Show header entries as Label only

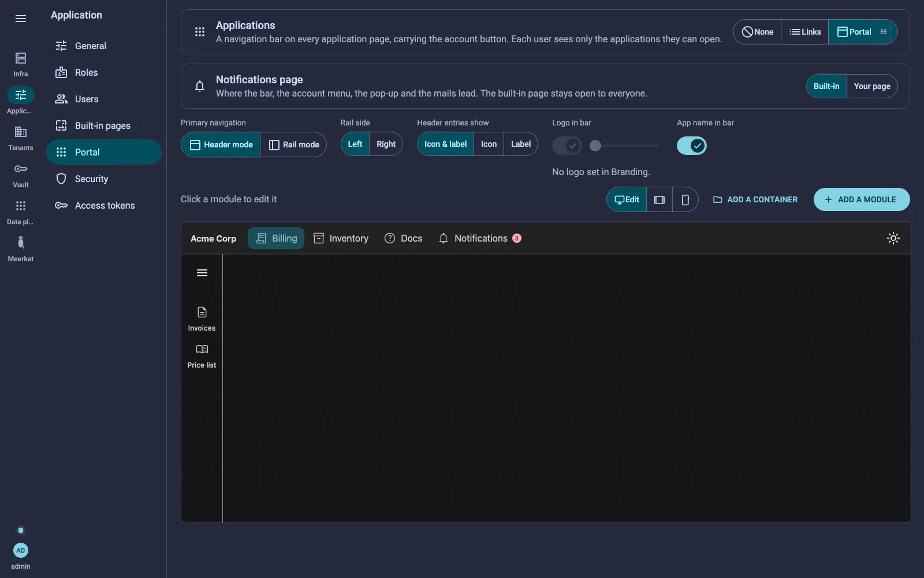521,144
